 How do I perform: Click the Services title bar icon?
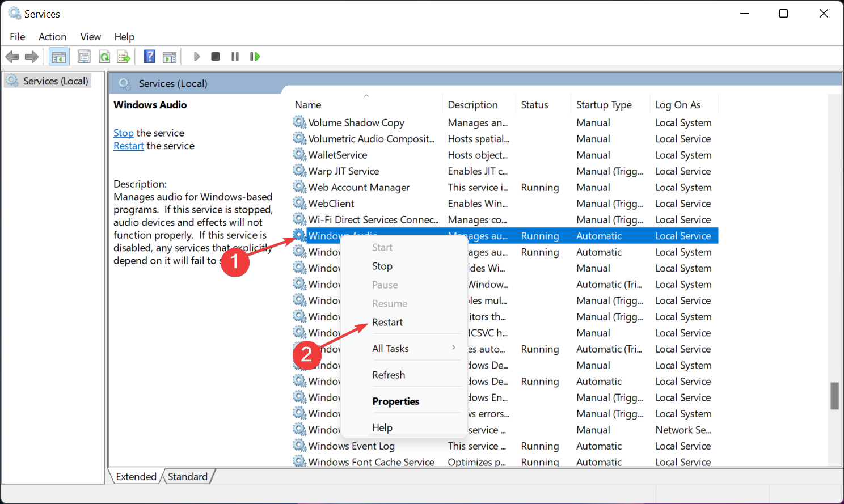click(x=14, y=13)
